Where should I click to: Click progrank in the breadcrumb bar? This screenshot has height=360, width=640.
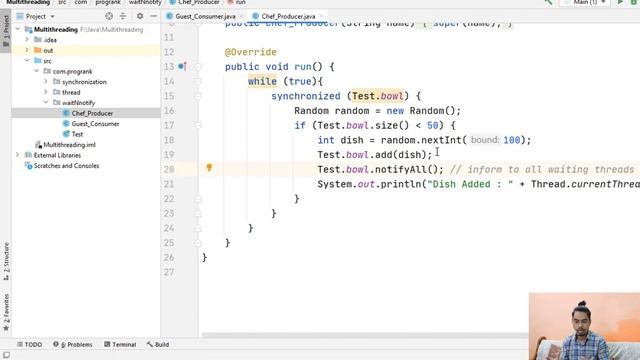pyautogui.click(x=108, y=2)
